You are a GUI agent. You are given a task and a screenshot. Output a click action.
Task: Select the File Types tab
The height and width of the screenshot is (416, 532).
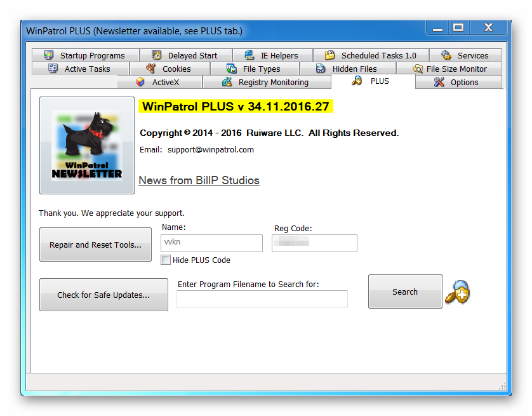pyautogui.click(x=255, y=69)
